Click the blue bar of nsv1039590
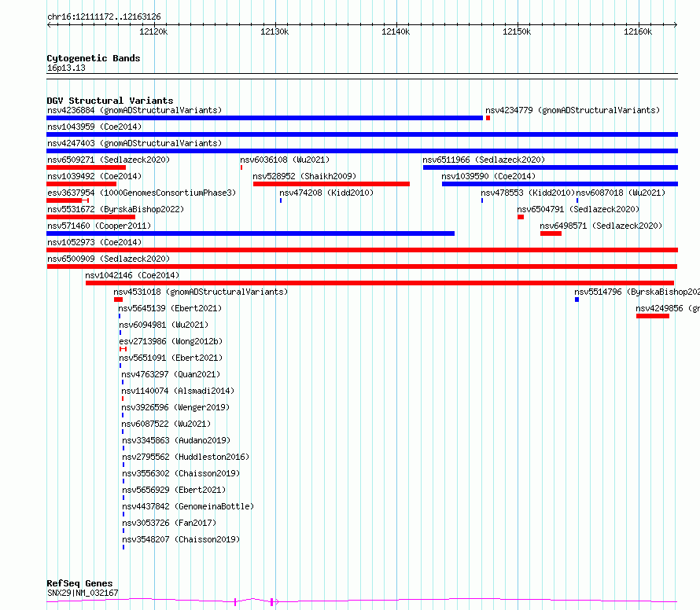 560,184
